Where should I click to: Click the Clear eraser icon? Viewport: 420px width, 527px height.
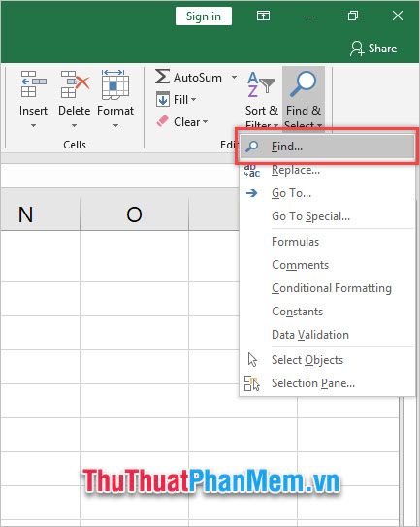163,121
